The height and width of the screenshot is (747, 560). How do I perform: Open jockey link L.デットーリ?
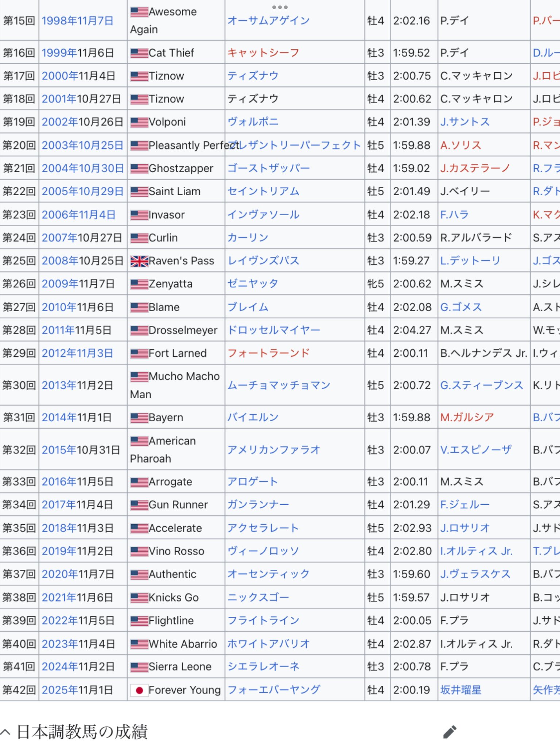470,261
